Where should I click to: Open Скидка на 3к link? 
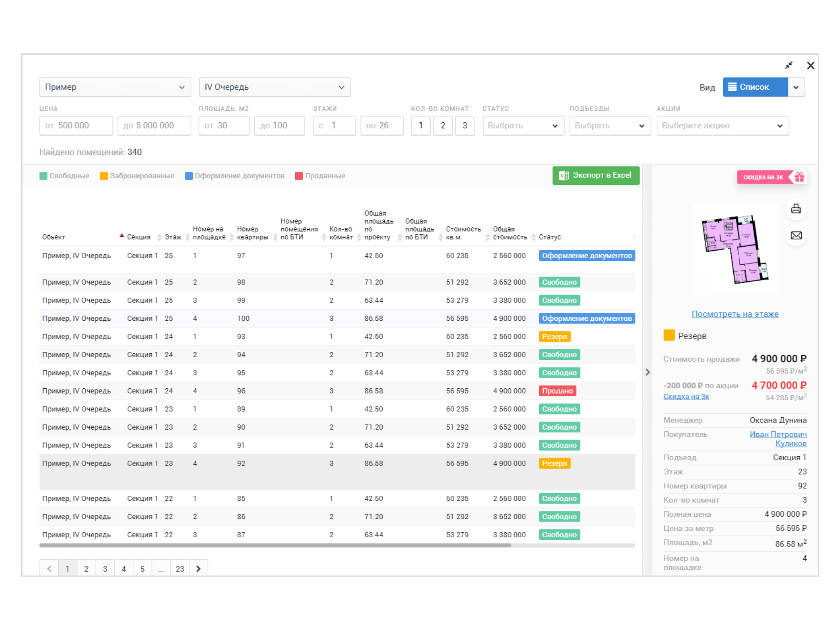(x=686, y=397)
